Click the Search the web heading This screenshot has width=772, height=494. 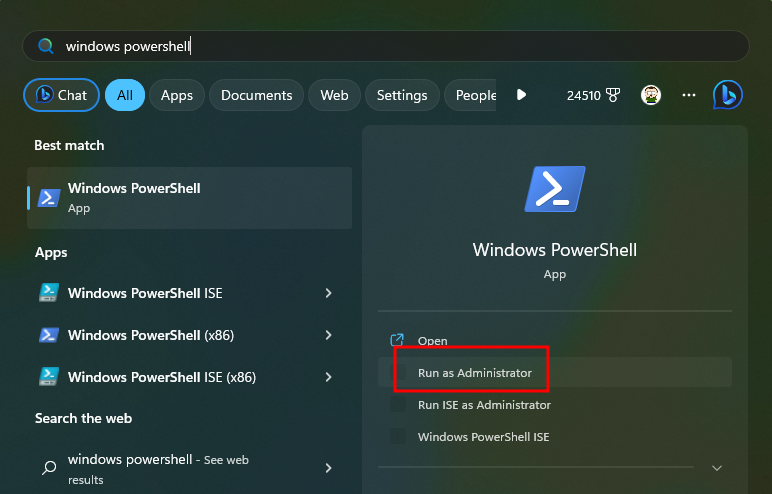coord(84,418)
